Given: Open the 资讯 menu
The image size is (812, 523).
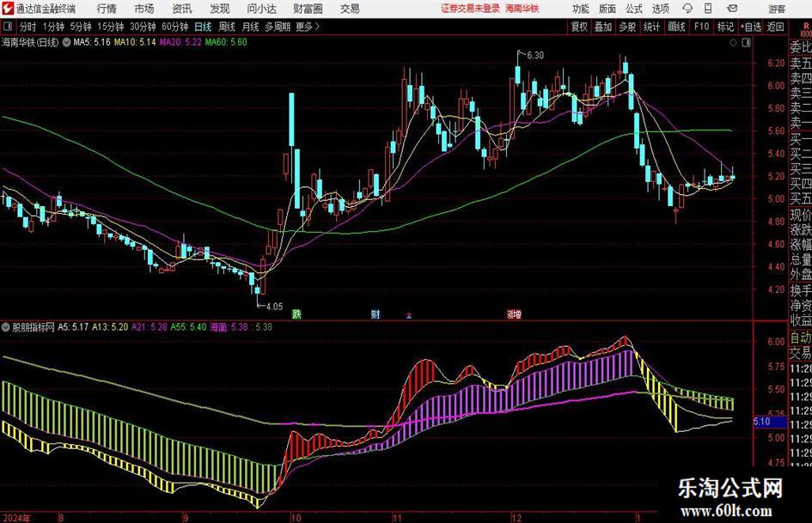Looking at the screenshot, I should coord(182,9).
